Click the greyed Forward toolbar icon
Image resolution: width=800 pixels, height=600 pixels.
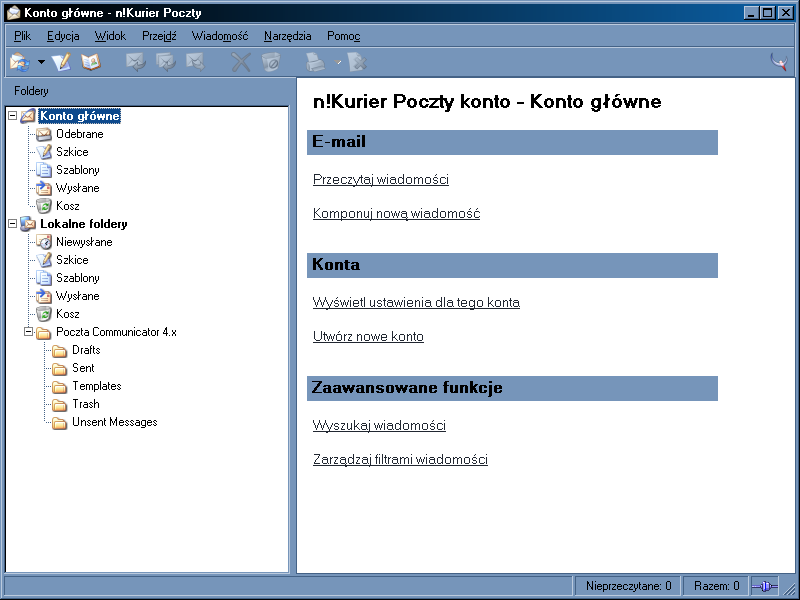coord(195,62)
